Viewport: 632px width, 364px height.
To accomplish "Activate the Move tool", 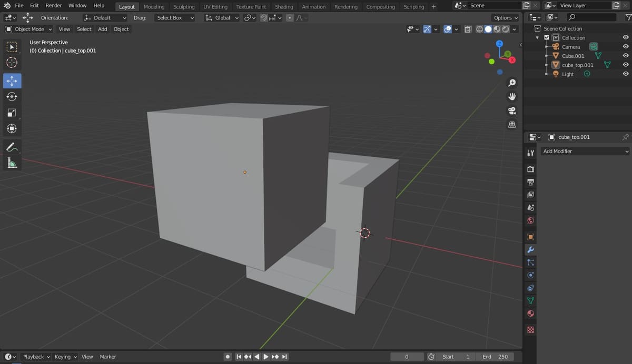I will (x=12, y=80).
